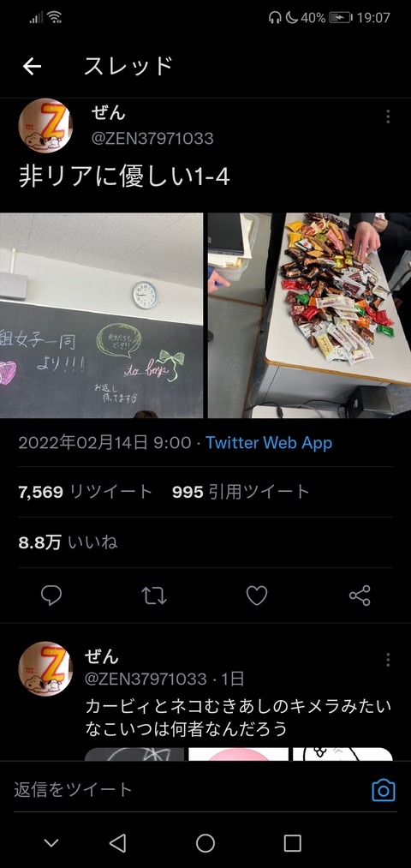Tap the retweet arrows icon
The height and width of the screenshot is (868, 411).
[154, 596]
